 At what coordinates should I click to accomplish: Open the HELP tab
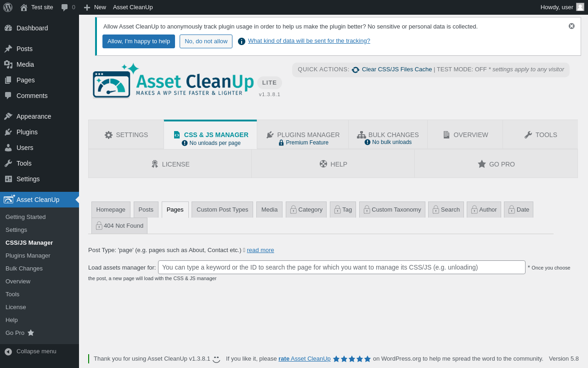pyautogui.click(x=333, y=164)
